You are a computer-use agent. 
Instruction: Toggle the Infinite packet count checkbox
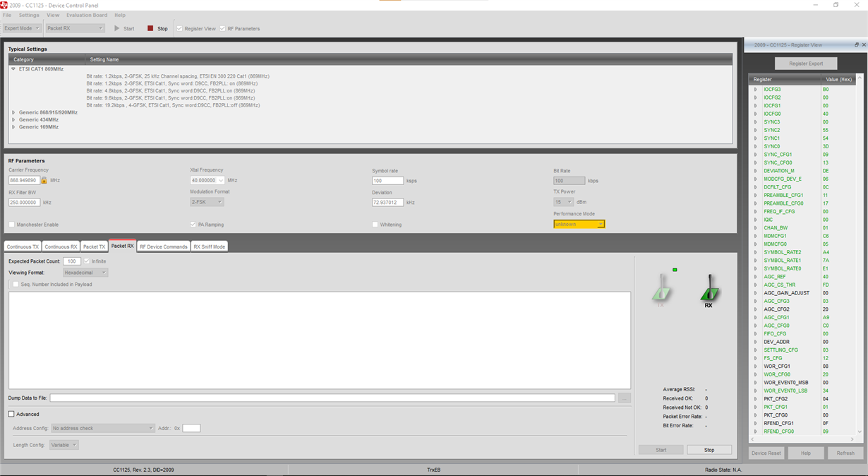click(87, 261)
